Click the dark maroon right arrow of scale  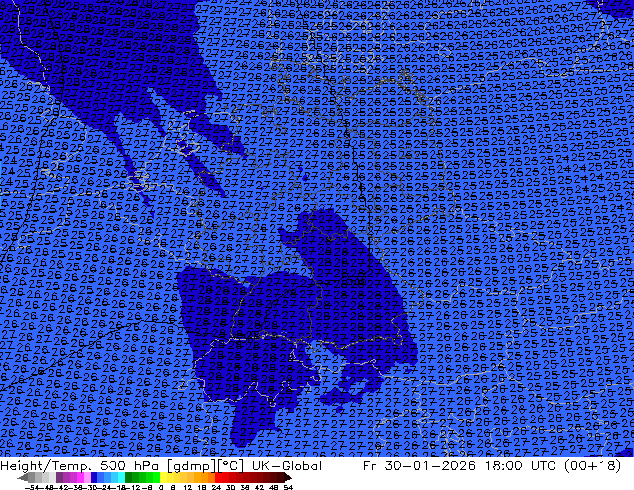[x=288, y=477]
